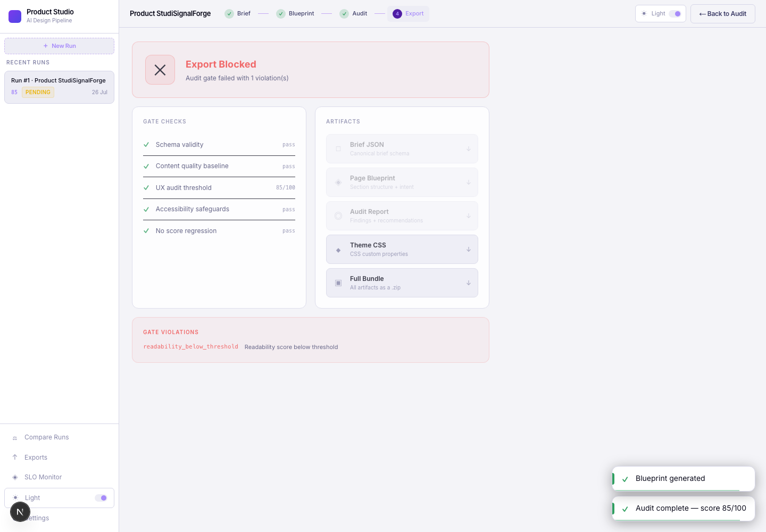
Task: Click the purple Product Studio logo icon
Action: tap(15, 16)
